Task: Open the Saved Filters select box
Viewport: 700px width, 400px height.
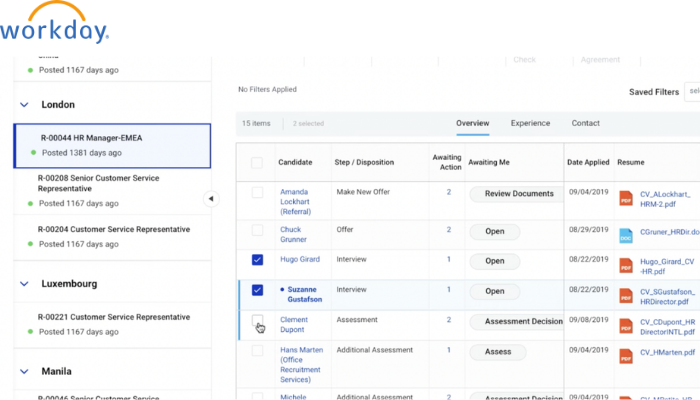Action: 692,92
